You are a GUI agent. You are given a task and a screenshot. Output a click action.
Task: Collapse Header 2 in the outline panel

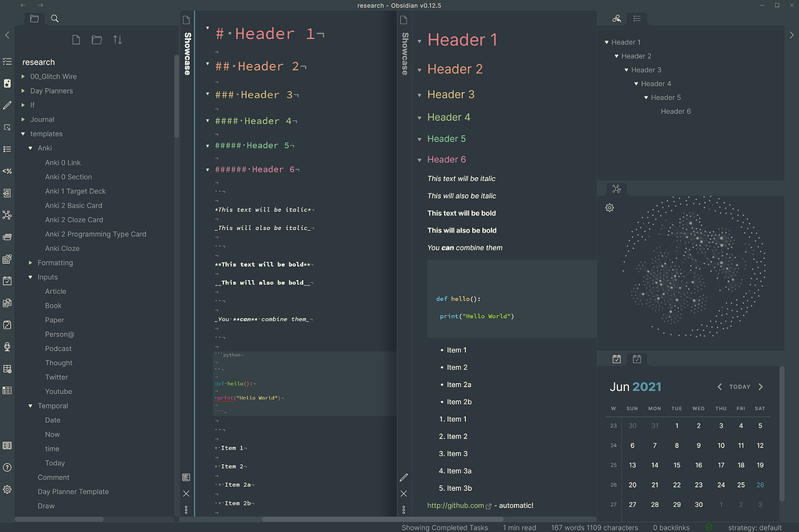(618, 55)
